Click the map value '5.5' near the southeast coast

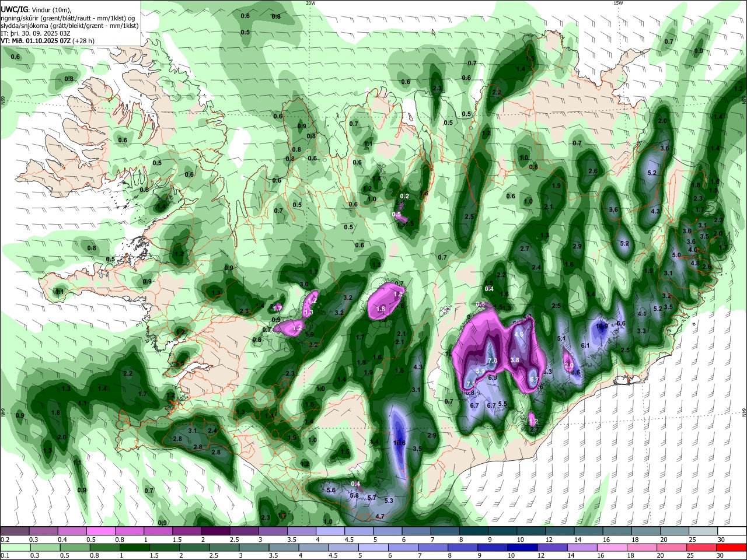click(x=502, y=404)
